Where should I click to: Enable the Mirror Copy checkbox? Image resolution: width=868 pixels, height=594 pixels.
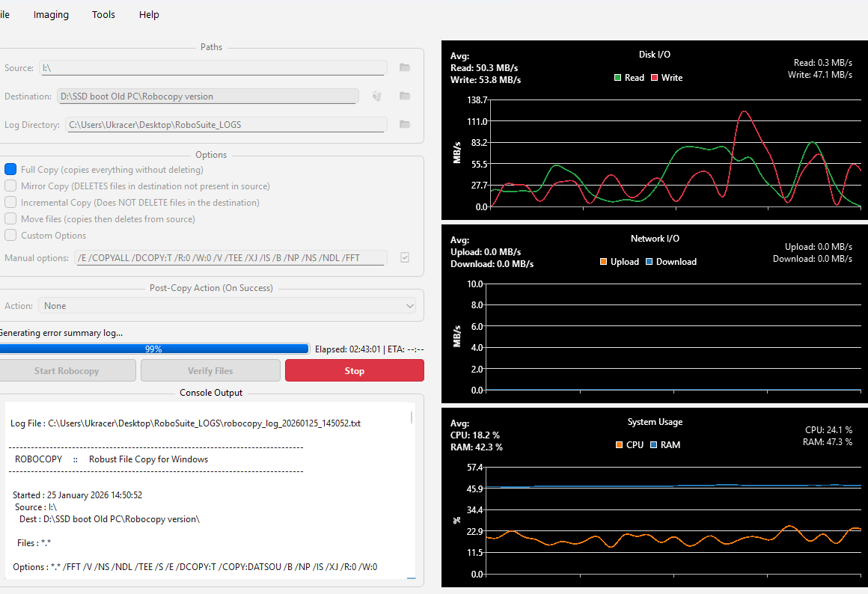[10, 186]
